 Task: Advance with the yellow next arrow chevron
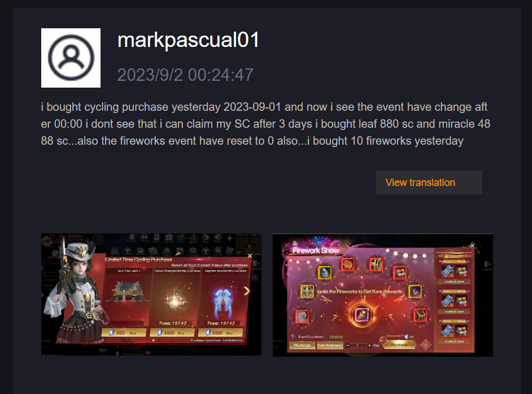click(x=247, y=291)
